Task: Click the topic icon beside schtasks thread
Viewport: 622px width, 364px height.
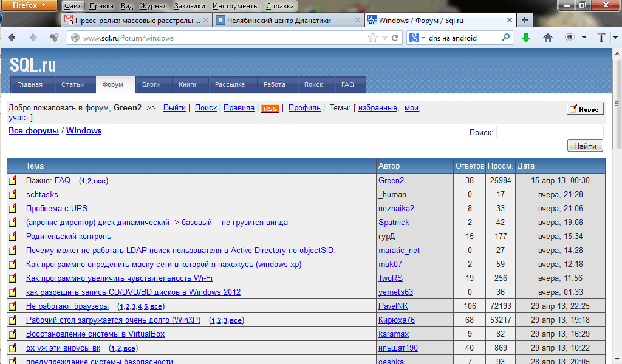Action: pyautogui.click(x=13, y=195)
